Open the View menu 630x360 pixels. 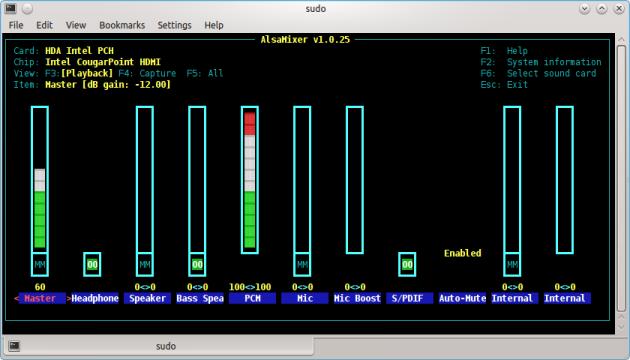[x=76, y=25]
